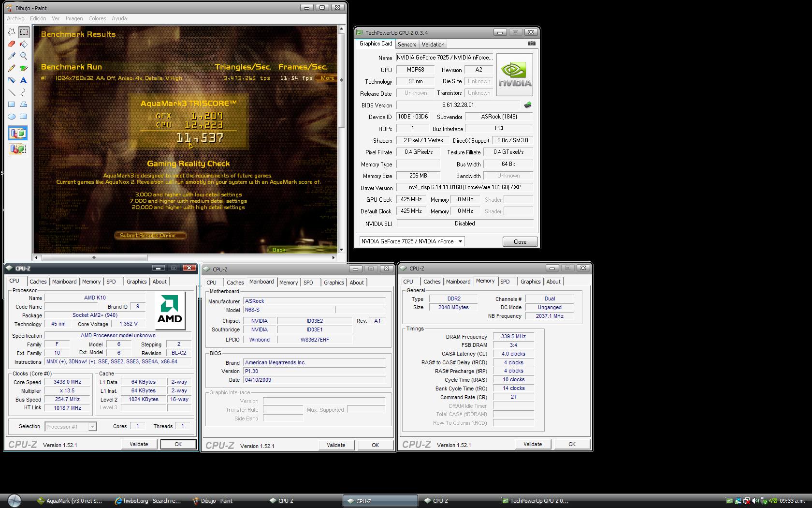Select the Pencil tool in Paint

pos(12,68)
